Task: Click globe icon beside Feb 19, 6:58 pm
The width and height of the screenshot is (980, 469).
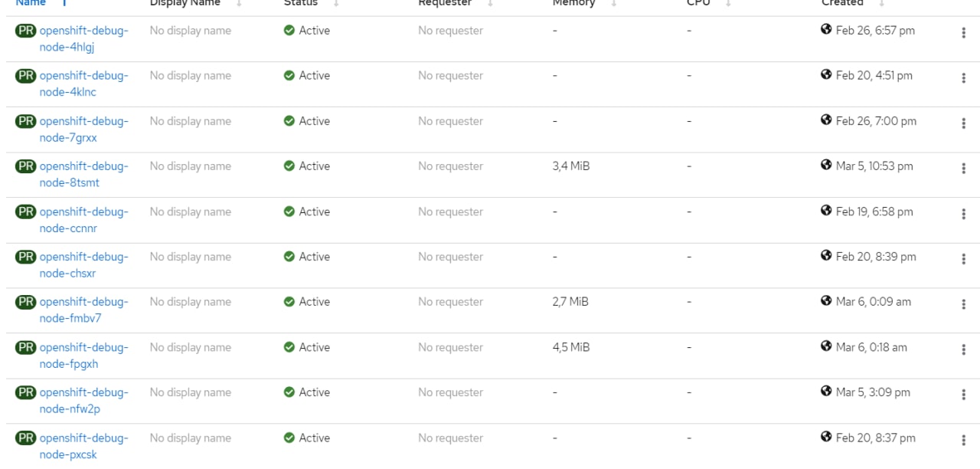Action: point(826,211)
